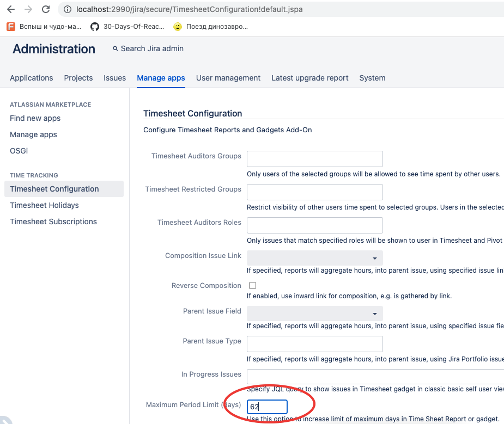Viewport: 504px width, 424px height.
Task: Click the site info icon in address bar
Action: pyautogui.click(x=67, y=9)
